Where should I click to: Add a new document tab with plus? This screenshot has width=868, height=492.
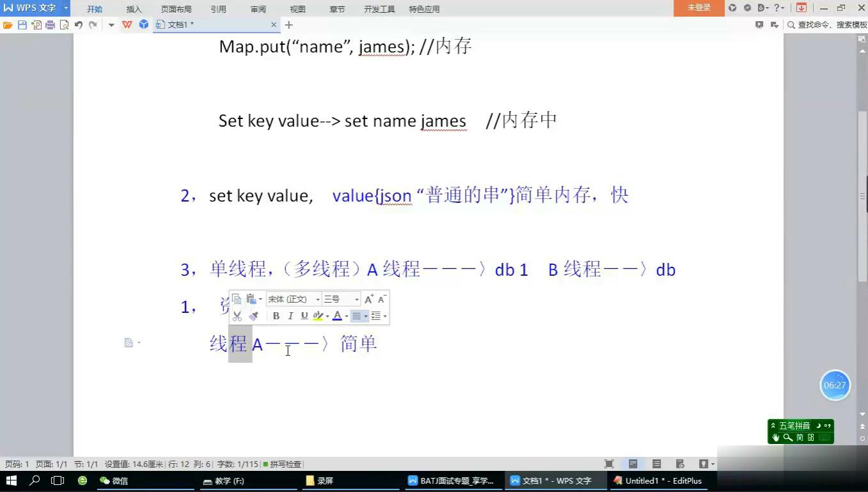pyautogui.click(x=288, y=25)
